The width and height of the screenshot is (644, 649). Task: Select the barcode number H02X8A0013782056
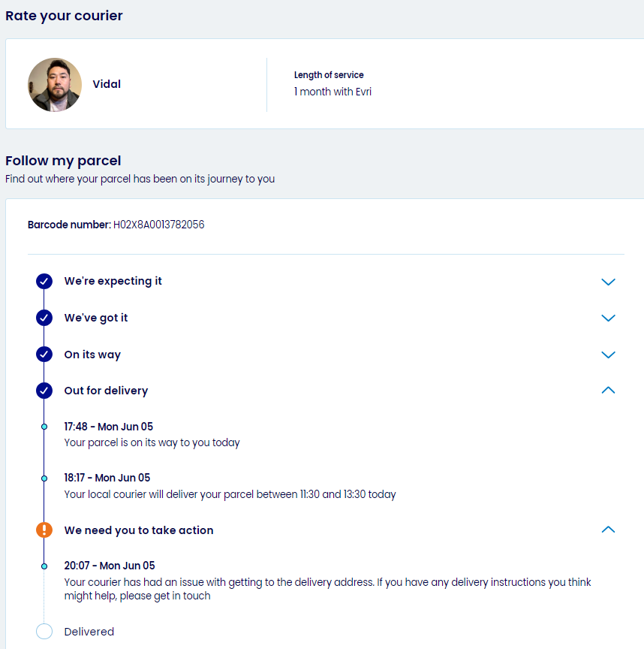point(158,225)
